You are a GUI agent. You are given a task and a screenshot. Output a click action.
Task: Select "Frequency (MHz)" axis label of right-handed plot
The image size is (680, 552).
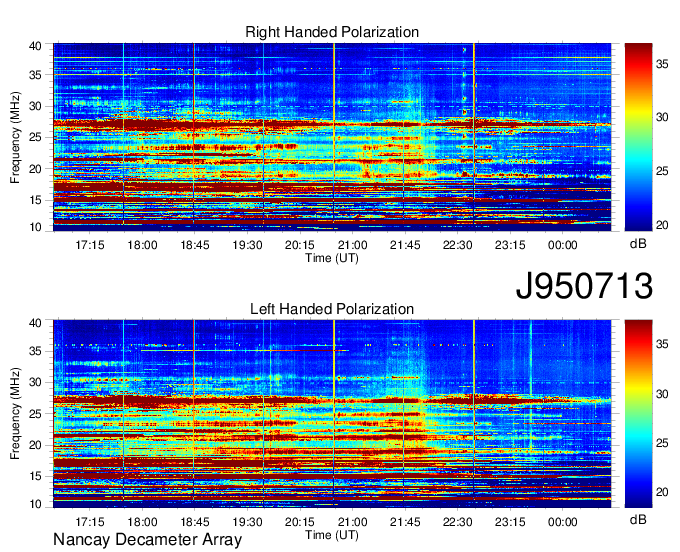point(15,137)
